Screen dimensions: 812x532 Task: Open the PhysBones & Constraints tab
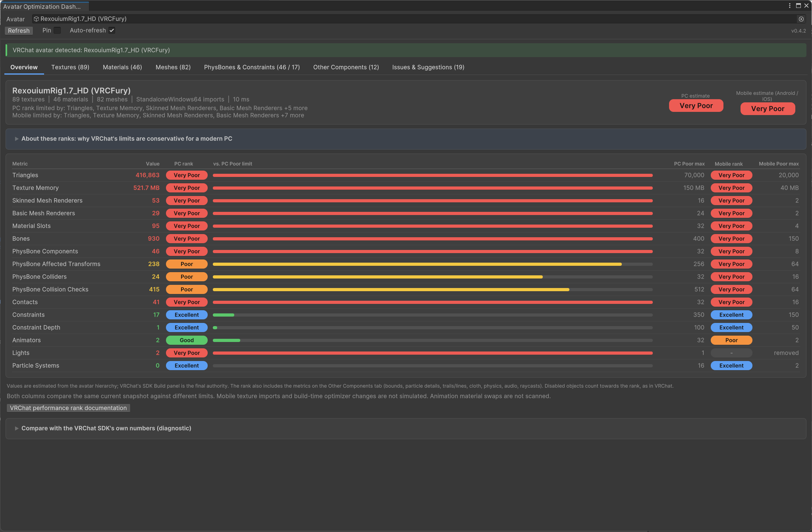[x=252, y=67]
